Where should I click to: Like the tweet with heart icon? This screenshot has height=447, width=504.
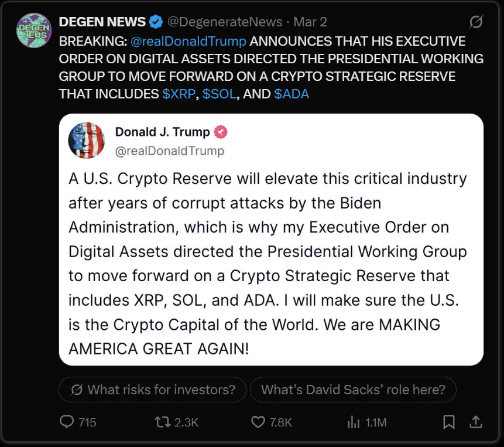(x=258, y=422)
